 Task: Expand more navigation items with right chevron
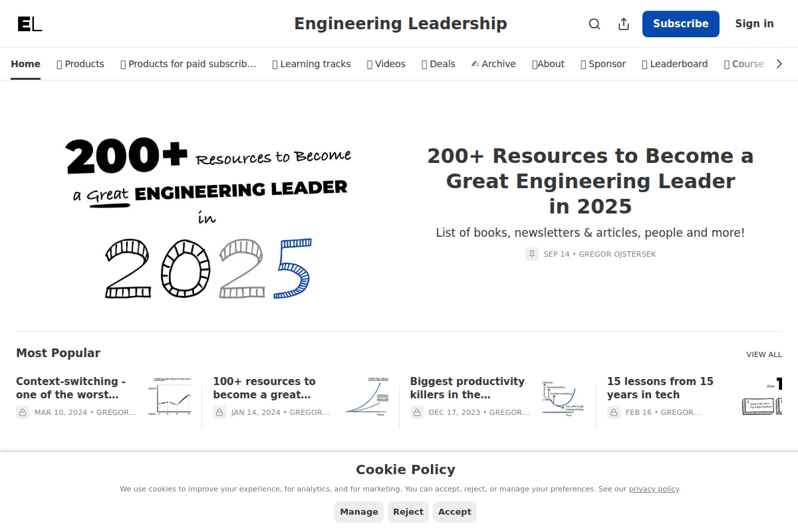point(779,64)
